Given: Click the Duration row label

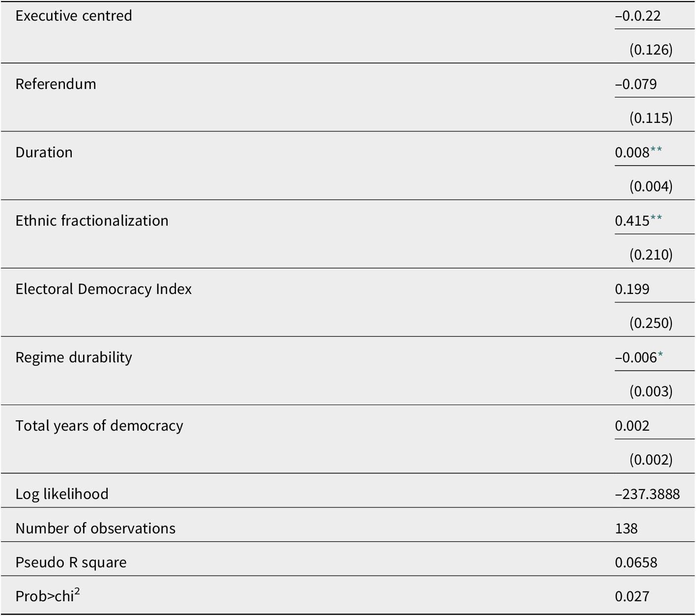Looking at the screenshot, I should click(x=44, y=152).
